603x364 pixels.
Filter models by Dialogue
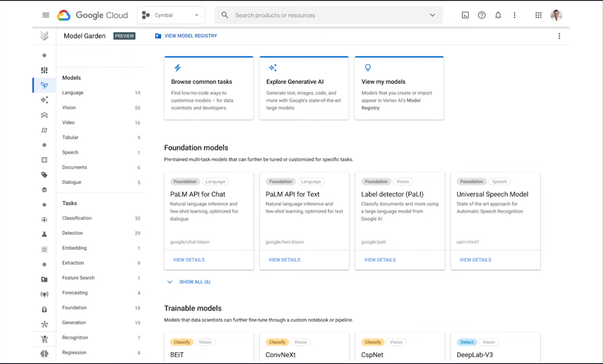click(x=101, y=182)
